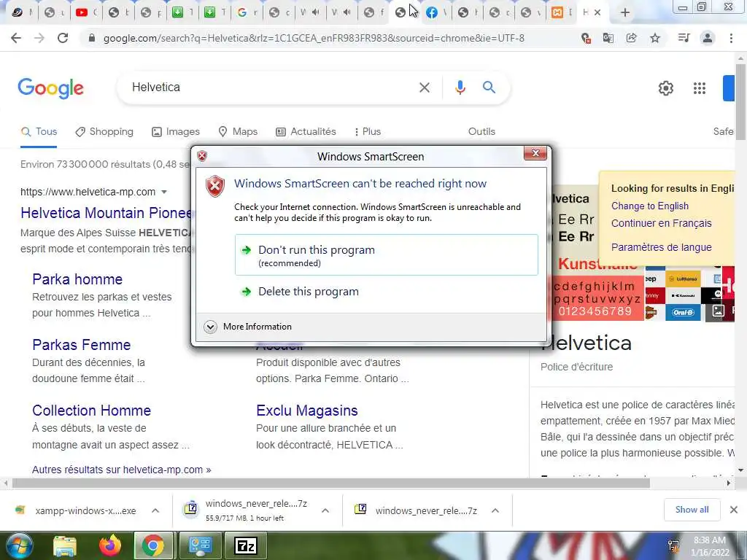Open a new browser tab with plus
The height and width of the screenshot is (560, 747).
click(x=625, y=13)
